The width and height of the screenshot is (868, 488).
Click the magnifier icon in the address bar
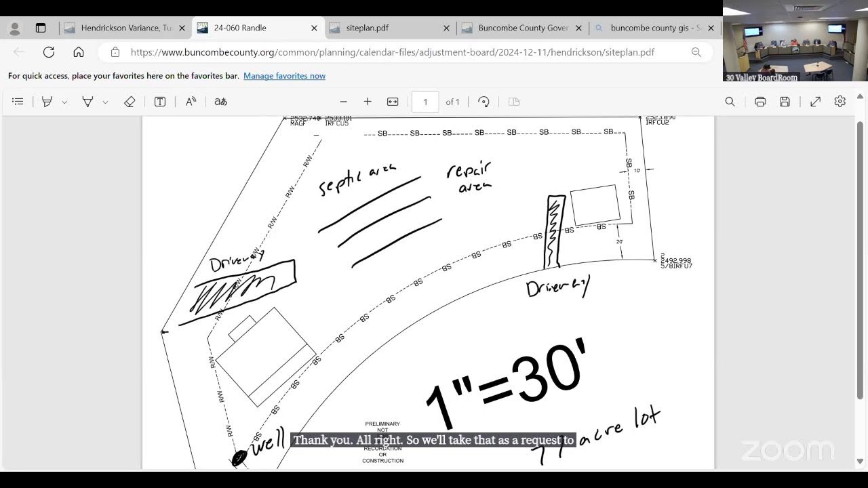coord(696,52)
